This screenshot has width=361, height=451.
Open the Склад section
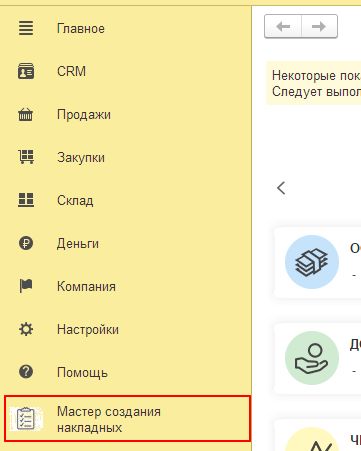click(75, 200)
